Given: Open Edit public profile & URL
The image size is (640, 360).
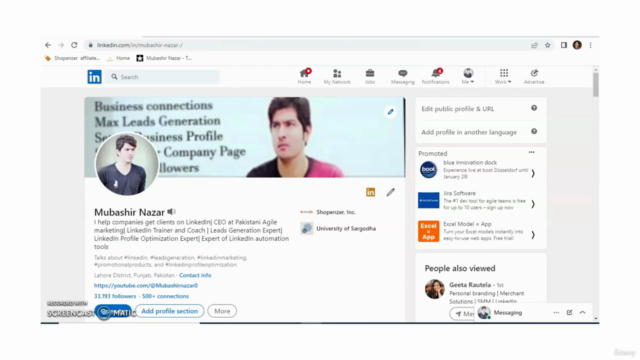Looking at the screenshot, I should click(458, 109).
